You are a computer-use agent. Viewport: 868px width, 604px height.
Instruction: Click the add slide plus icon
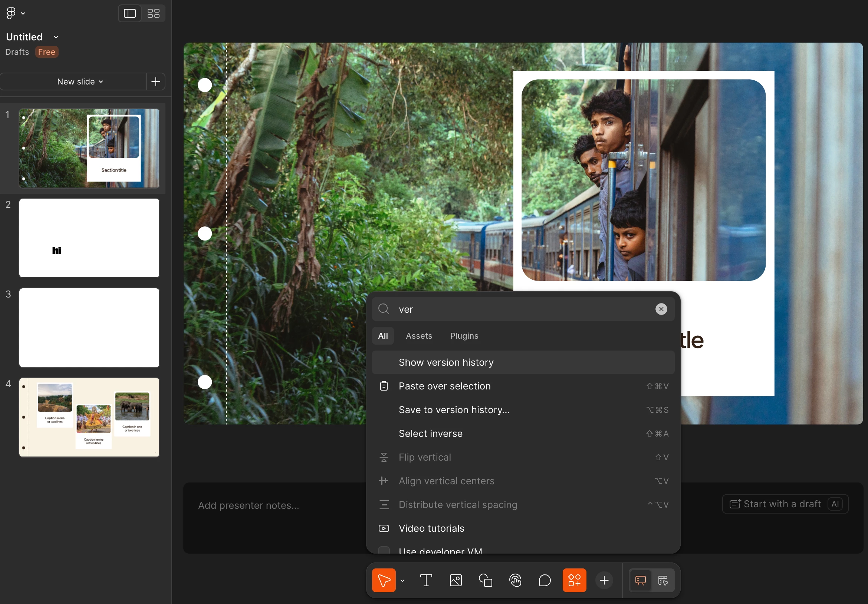[x=155, y=82]
